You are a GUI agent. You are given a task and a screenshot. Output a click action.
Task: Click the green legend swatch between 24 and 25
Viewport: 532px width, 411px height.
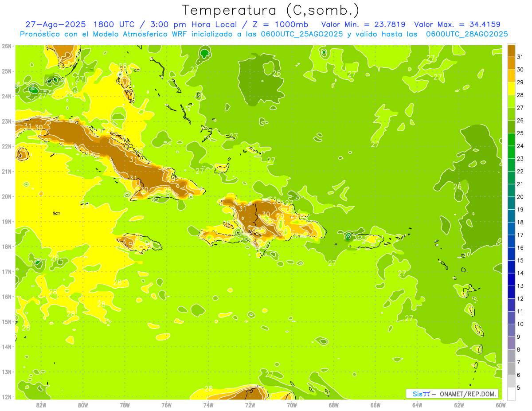click(511, 139)
